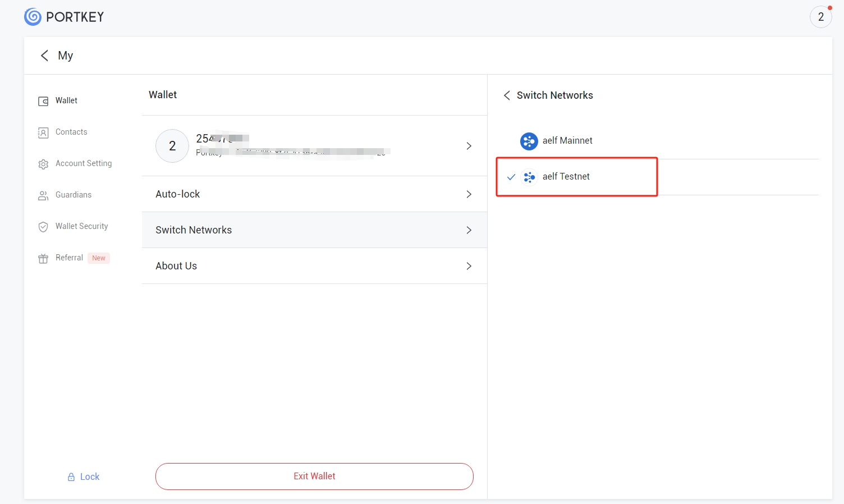Select Auto-lock setting
The width and height of the screenshot is (844, 504).
tap(314, 194)
